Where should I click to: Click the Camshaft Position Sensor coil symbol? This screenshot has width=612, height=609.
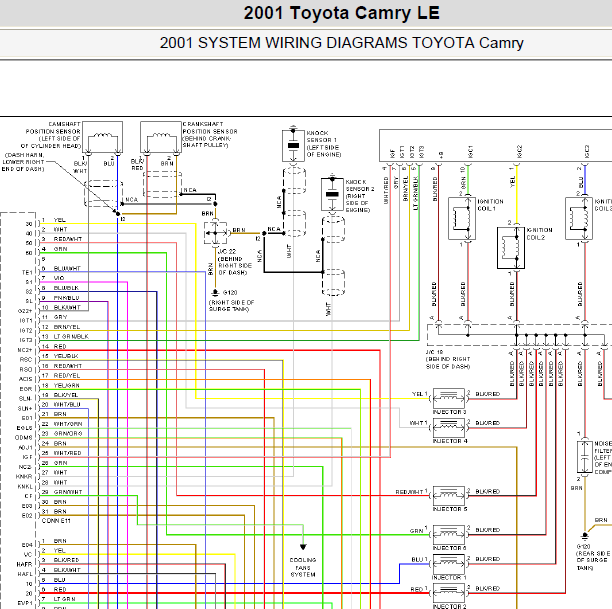tap(102, 137)
